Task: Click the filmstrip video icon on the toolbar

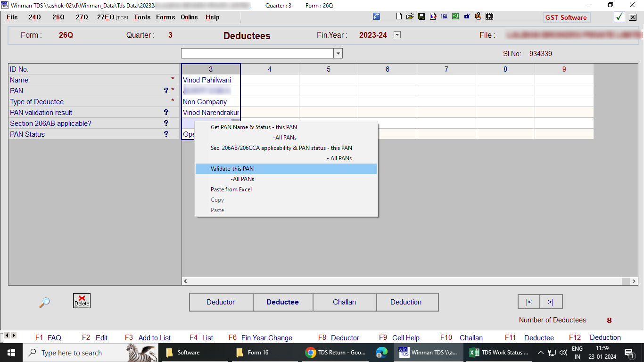Action: point(489,16)
